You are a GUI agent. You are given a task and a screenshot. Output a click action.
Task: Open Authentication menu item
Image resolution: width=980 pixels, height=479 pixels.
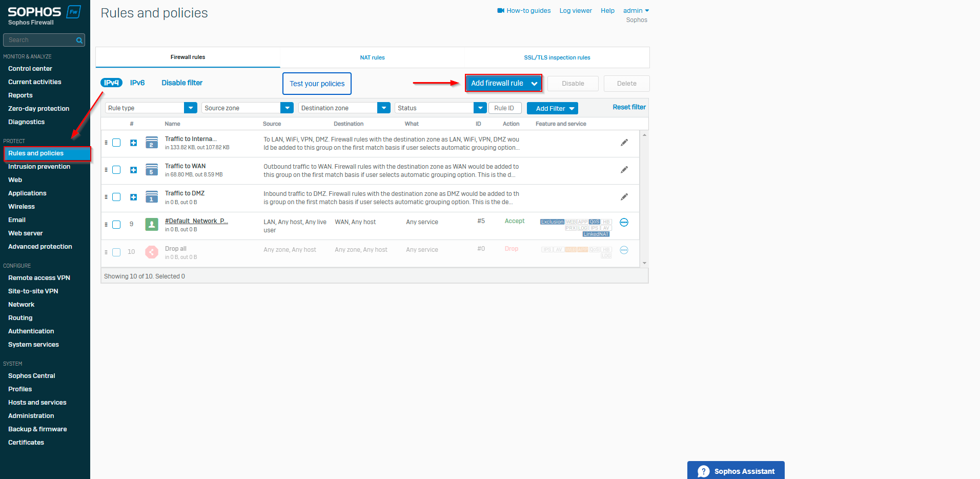(x=31, y=331)
